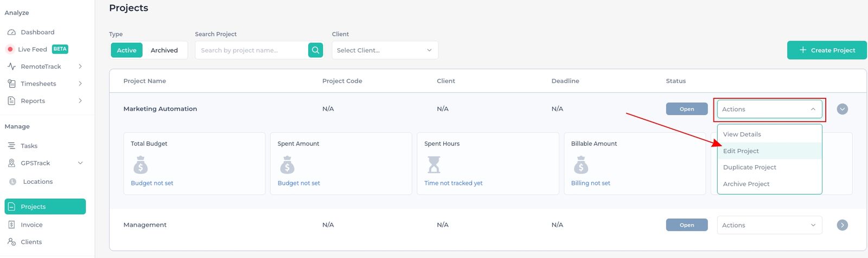Click the Spent Amount money bag icon

tap(288, 164)
